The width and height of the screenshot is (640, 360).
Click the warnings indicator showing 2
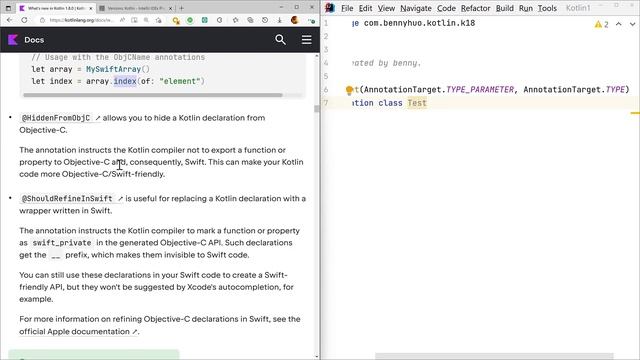click(x=602, y=24)
